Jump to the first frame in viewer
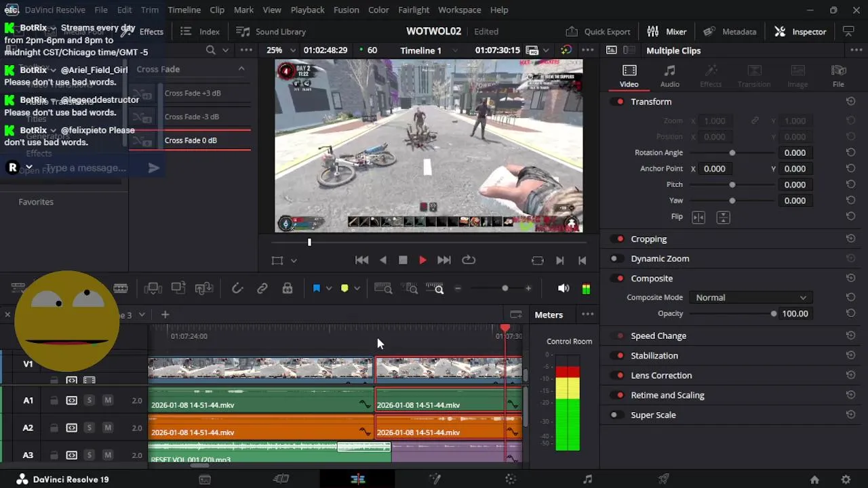The image size is (868, 488). click(x=362, y=260)
